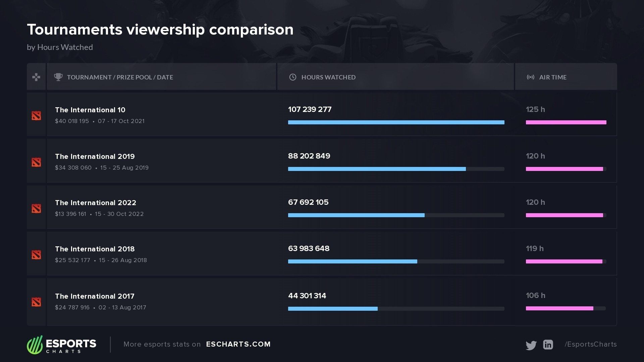This screenshot has height=362, width=644.
Task: Toggle the Hours Watched column sort order
Action: (327, 77)
